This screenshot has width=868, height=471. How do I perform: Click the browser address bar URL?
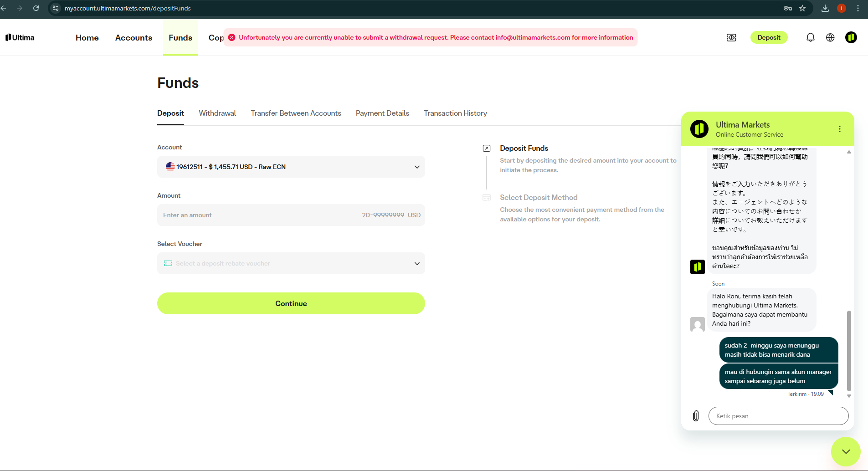128,8
